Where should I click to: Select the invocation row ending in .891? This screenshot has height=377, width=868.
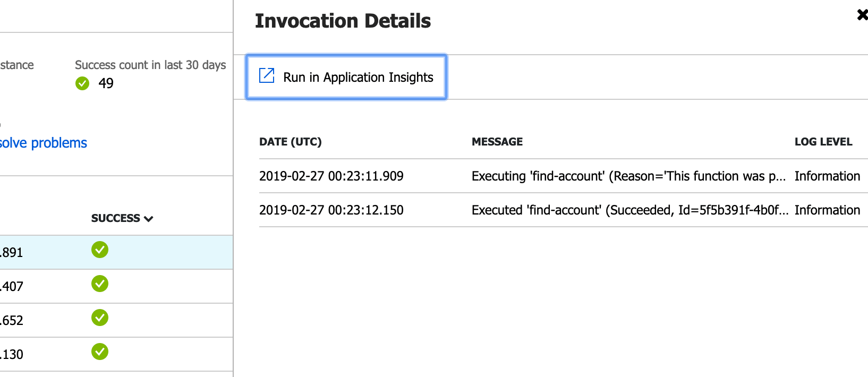(116, 252)
